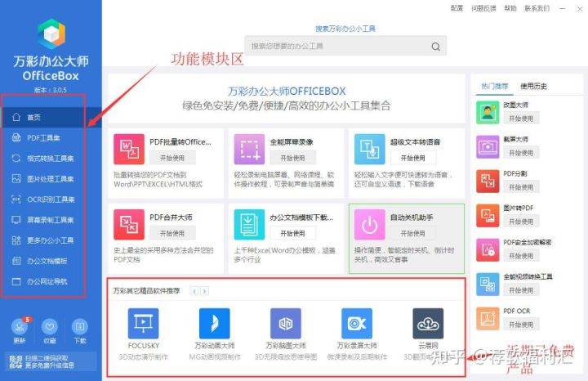The width and height of the screenshot is (588, 381).
Task: Open the 屏幕录制工具集 sidebar item
Action: pyautogui.click(x=51, y=220)
